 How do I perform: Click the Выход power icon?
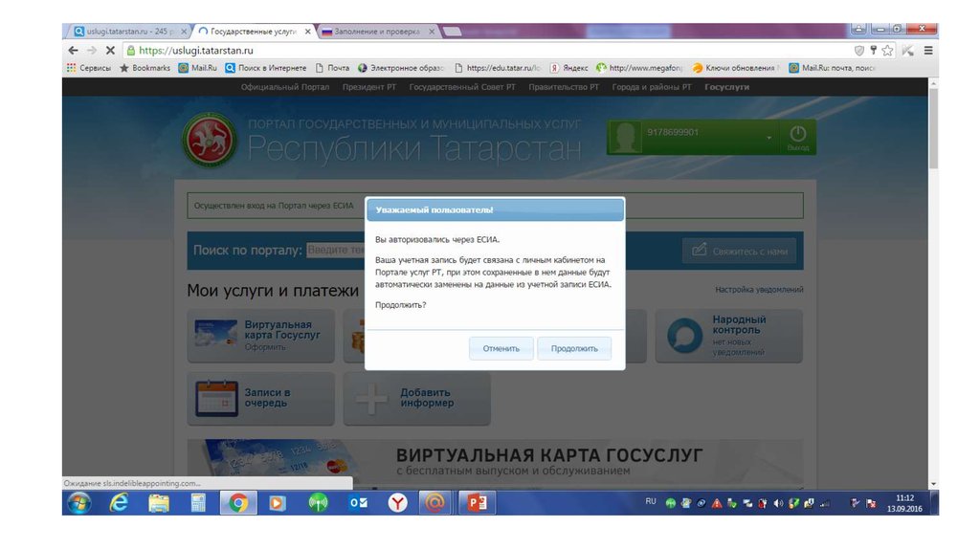[x=797, y=135]
